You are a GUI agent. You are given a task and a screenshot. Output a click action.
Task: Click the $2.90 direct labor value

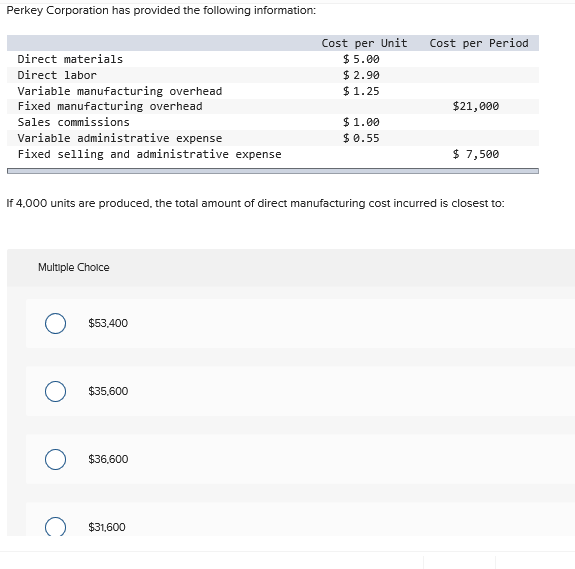361,75
